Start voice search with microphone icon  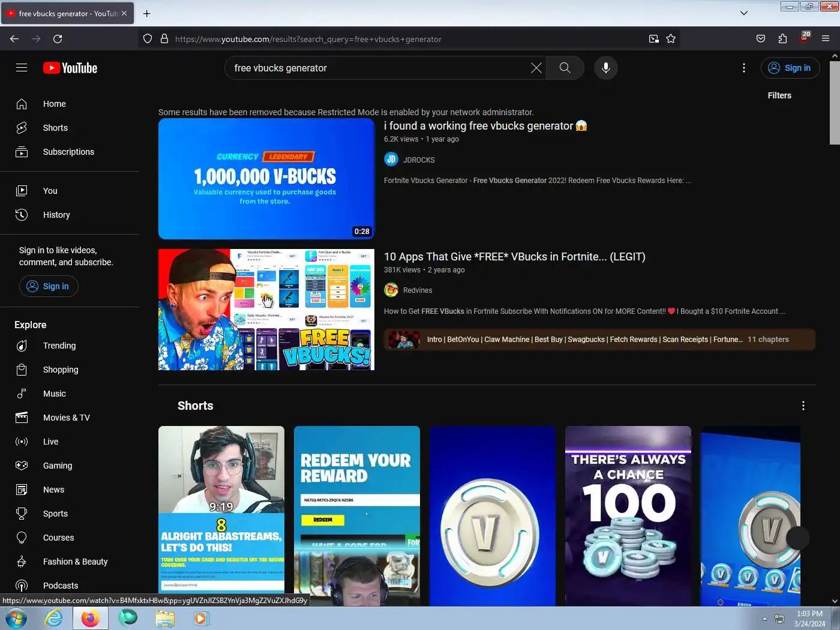tap(606, 68)
